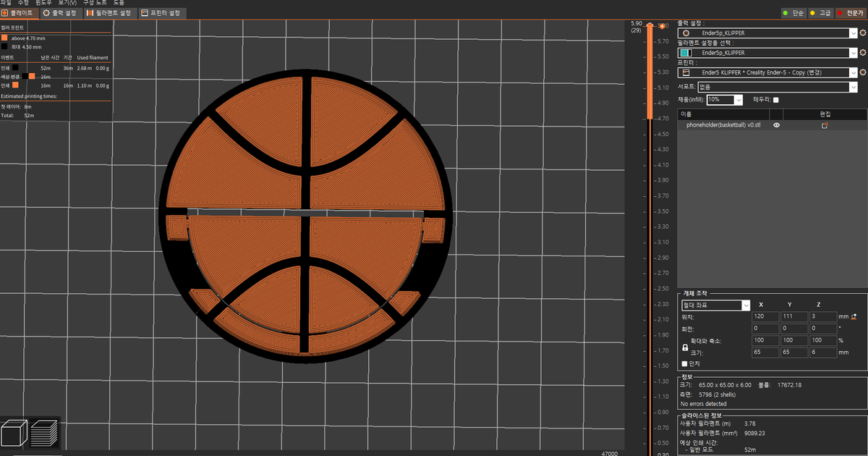Image resolution: width=868 pixels, height=456 pixels.
Task: Open settings gear next to EnderSp_KLIPPER print profile
Action: 861,33
